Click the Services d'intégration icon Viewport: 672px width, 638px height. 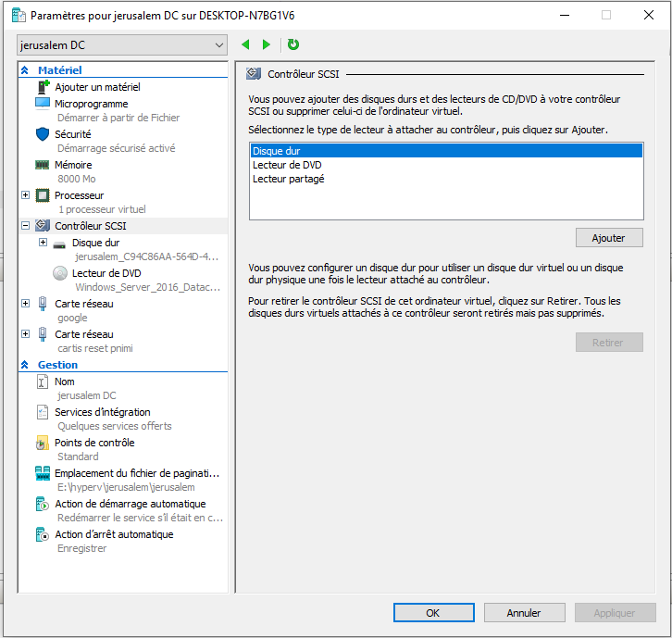click(43, 412)
